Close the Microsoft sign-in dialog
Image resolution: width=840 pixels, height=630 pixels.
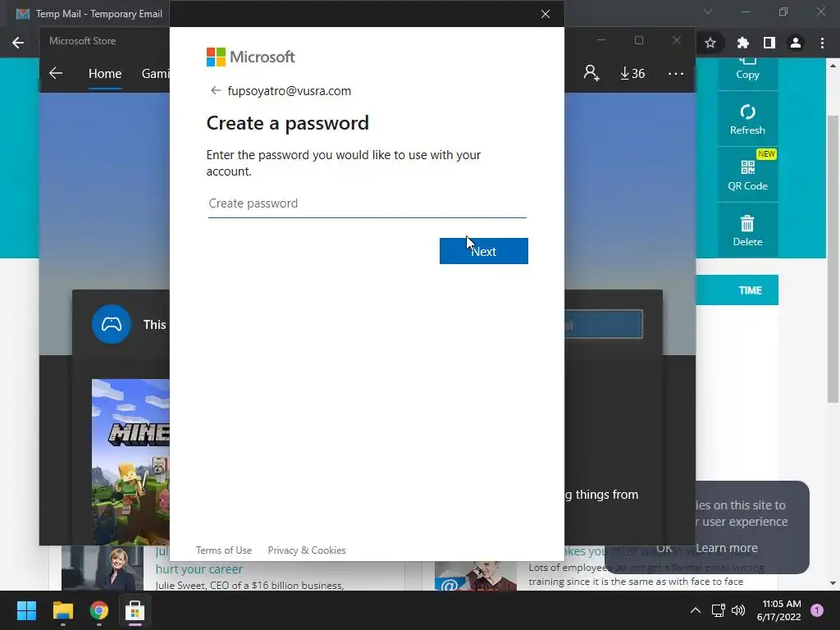tap(546, 14)
